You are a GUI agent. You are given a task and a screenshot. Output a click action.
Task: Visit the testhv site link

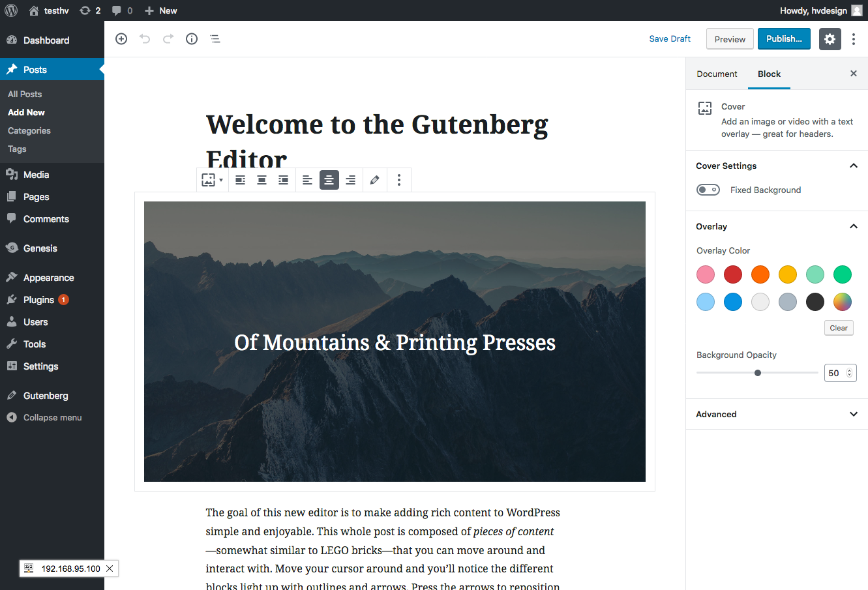(x=49, y=10)
